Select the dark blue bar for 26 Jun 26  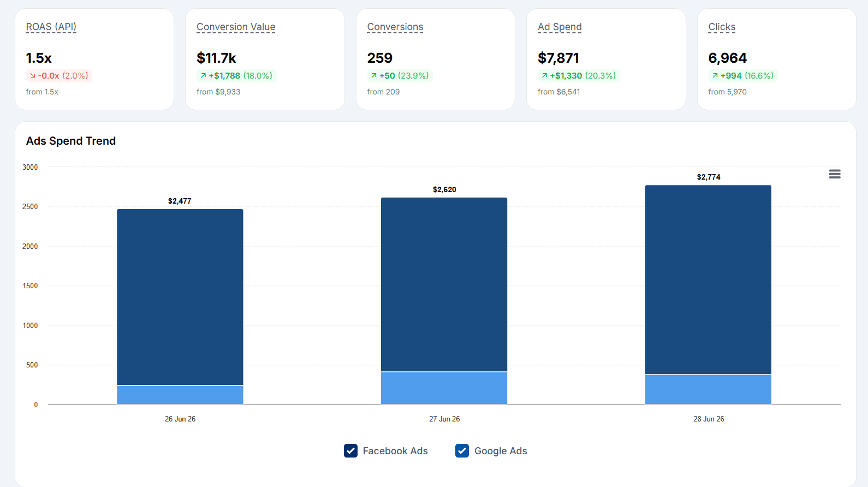[180, 297]
